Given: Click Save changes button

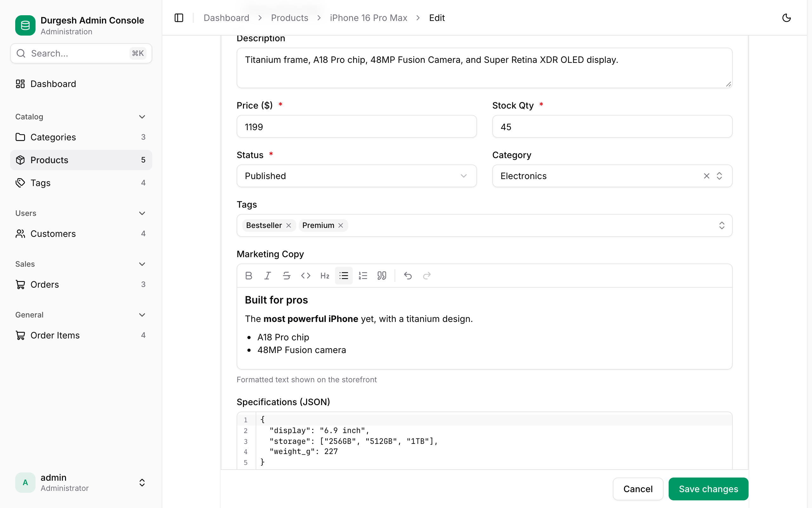Looking at the screenshot, I should tap(708, 489).
